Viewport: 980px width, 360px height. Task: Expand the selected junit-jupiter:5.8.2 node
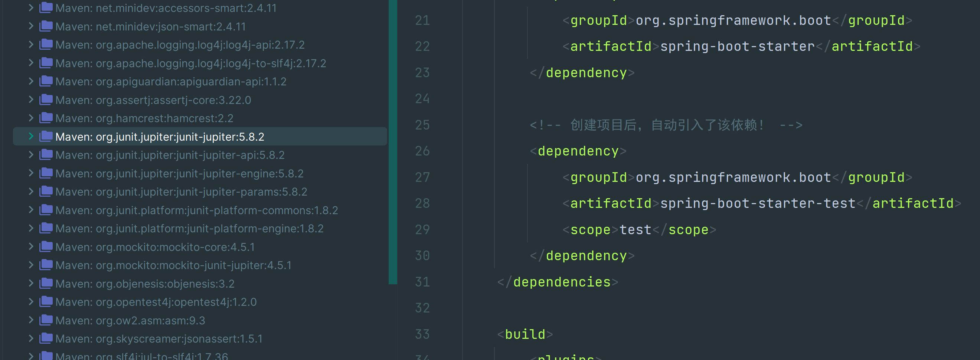(x=31, y=136)
